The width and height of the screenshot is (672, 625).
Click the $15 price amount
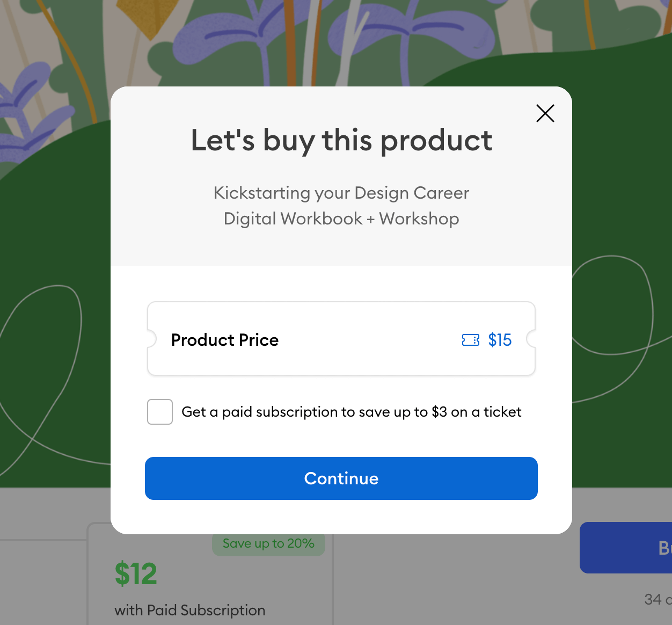500,340
